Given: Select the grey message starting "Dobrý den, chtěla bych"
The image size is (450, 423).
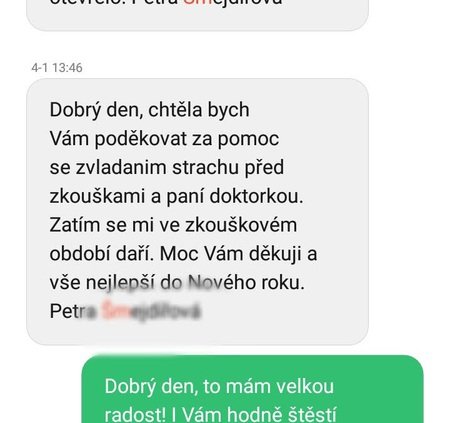Looking at the screenshot, I should [x=197, y=212].
